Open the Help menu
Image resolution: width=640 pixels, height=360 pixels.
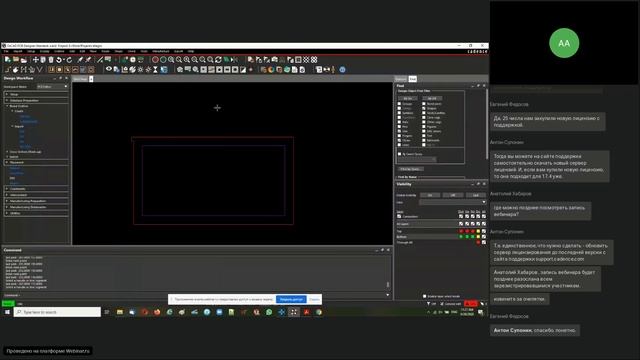pyautogui.click(x=191, y=51)
